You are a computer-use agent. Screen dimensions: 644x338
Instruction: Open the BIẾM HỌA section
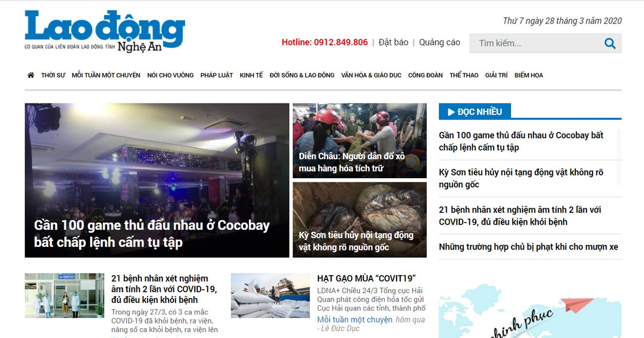(x=529, y=75)
